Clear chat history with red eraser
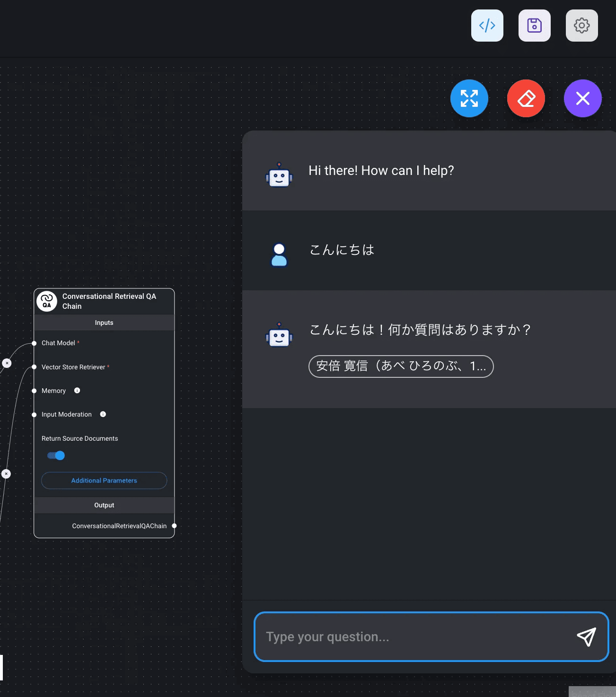 [x=526, y=98]
